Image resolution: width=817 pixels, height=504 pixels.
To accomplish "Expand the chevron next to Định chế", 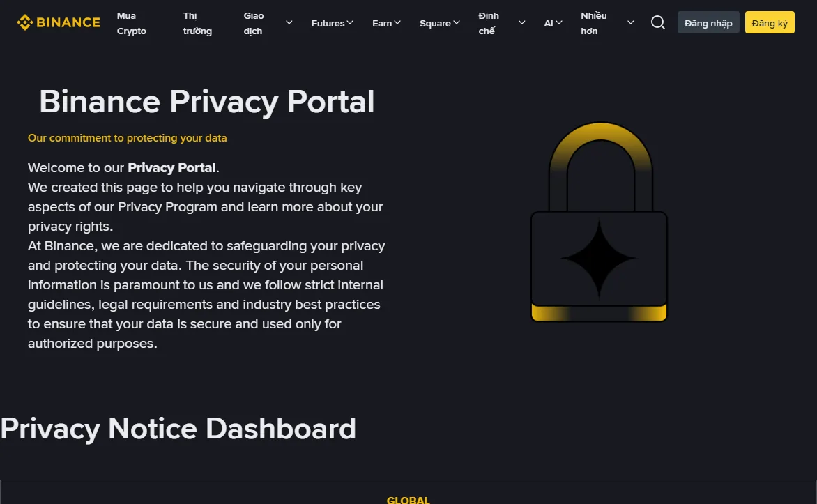I will (521, 22).
